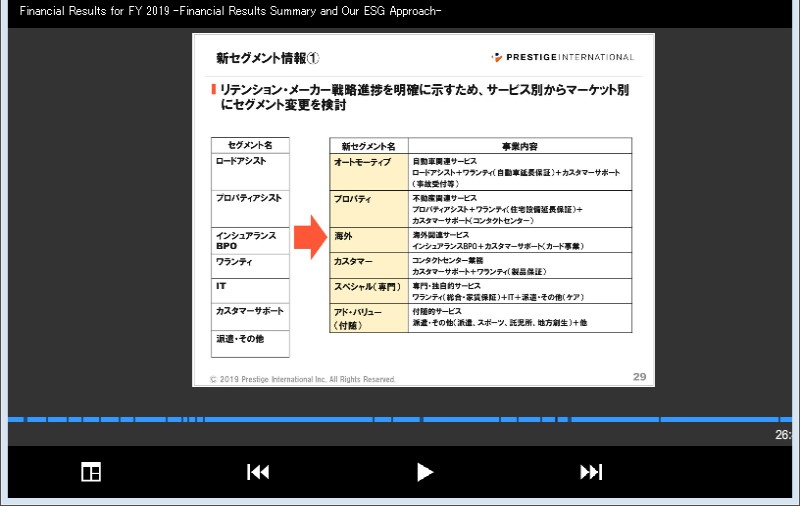Click the slide heading 新セグメント情報①
This screenshot has width=800, height=506.
coord(267,58)
